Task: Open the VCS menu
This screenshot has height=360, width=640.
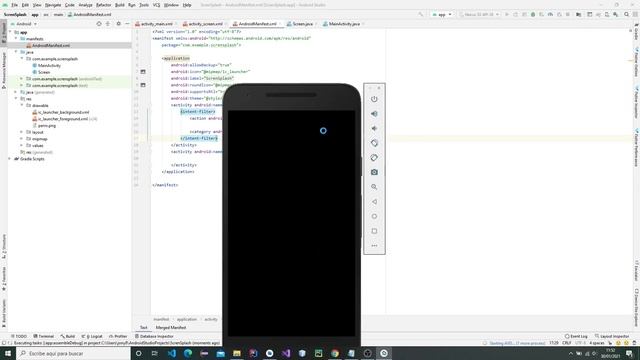Action: click(x=156, y=5)
